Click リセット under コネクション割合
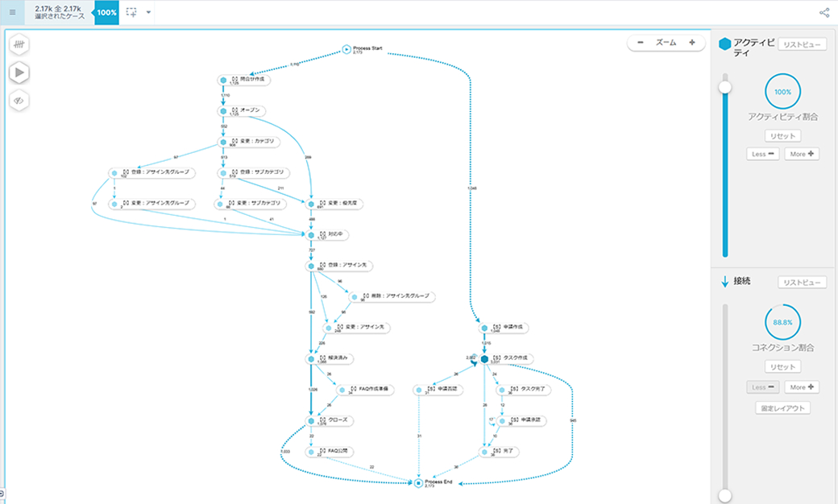The height and width of the screenshot is (504, 838). tap(782, 367)
